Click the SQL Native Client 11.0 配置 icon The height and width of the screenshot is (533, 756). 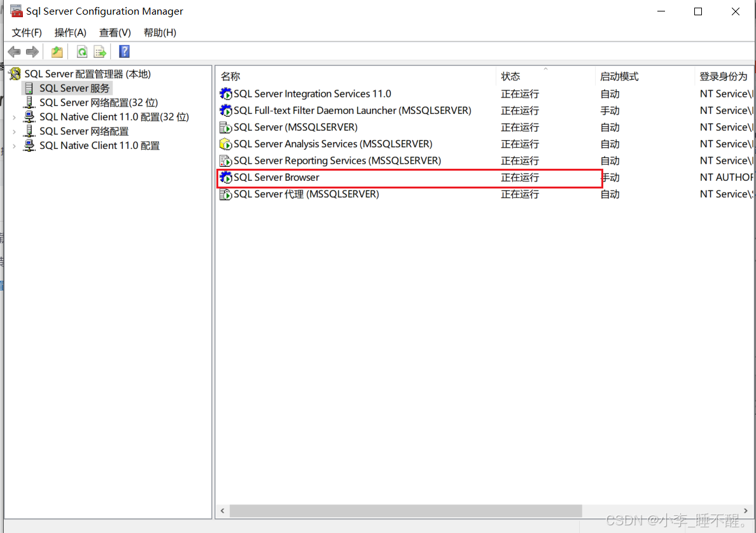click(x=29, y=145)
